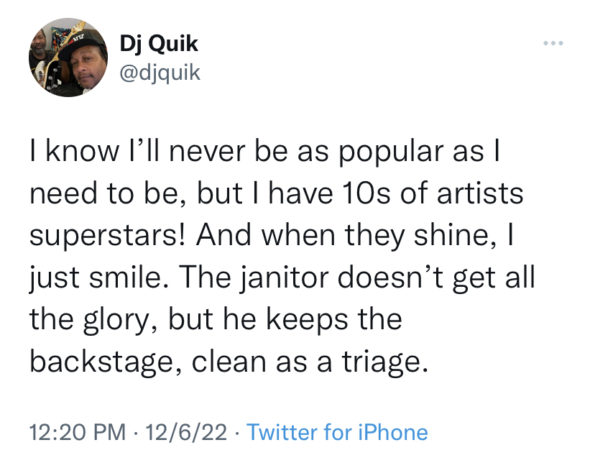Click the black cap in the avatar photo
595x463 pixels.
click(x=83, y=42)
